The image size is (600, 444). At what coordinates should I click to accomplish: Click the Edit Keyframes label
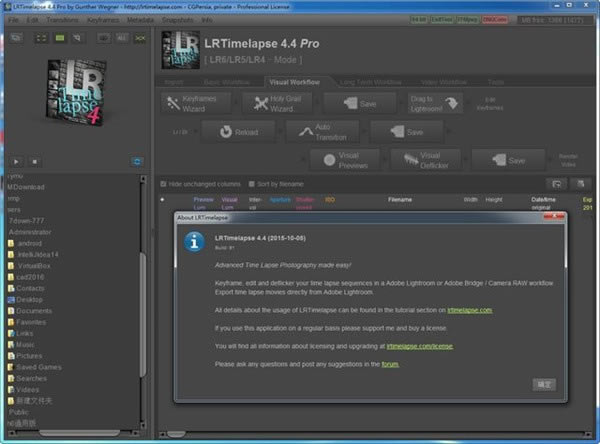click(490, 104)
